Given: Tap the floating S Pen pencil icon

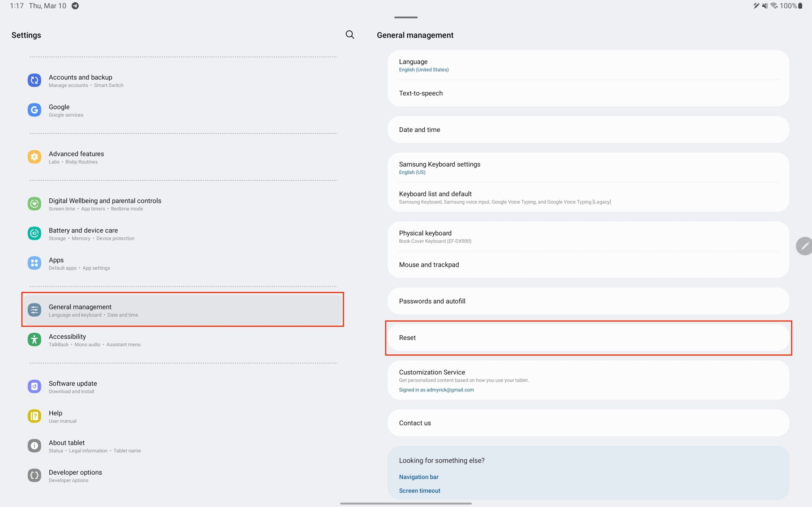Looking at the screenshot, I should [x=804, y=246].
